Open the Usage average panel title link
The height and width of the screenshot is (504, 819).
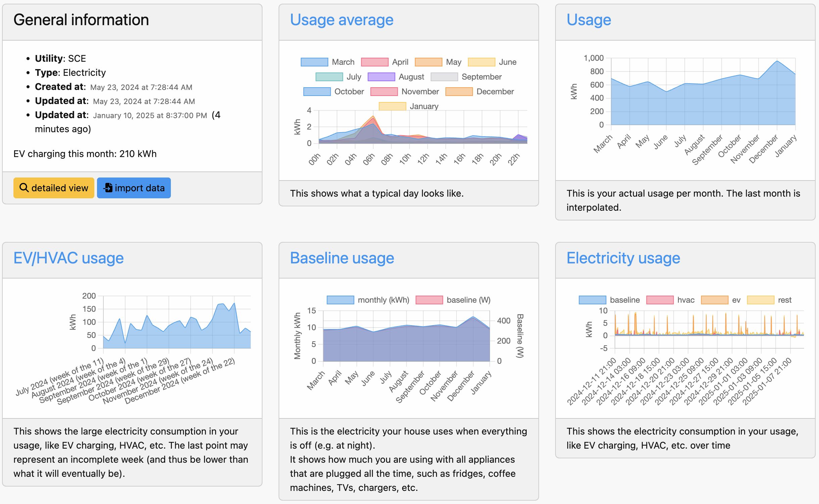342,19
